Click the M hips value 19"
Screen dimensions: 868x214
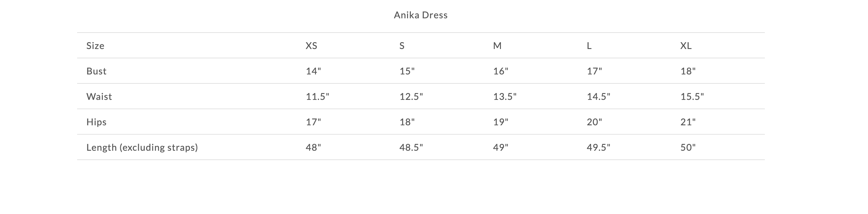tap(501, 122)
